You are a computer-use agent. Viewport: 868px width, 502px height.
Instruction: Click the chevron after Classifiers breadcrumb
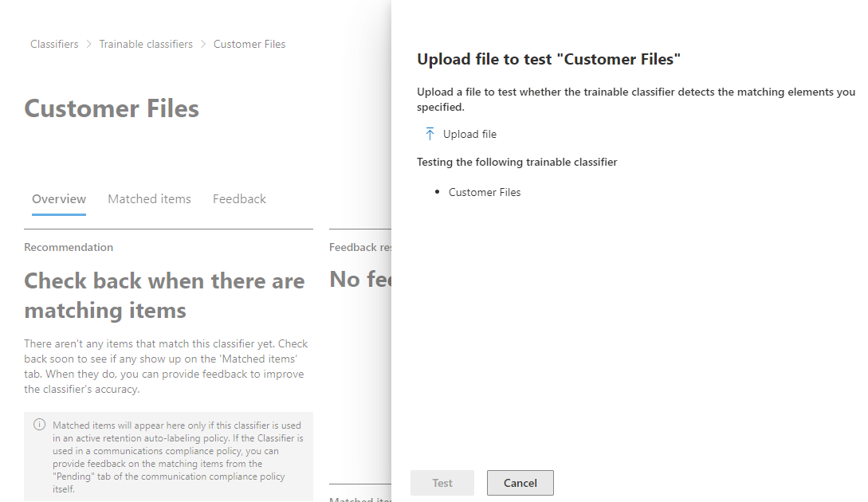pyautogui.click(x=88, y=45)
